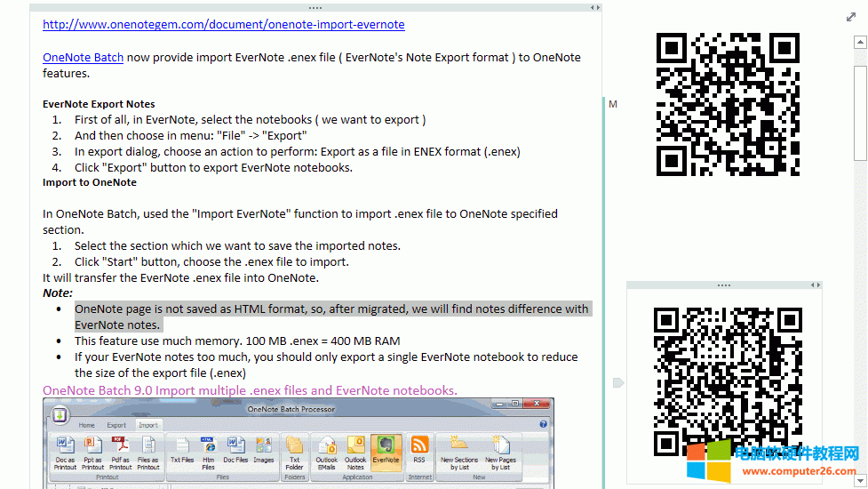Click the 'Application' group label in ribbon
Screen dimensions: 868x489
click(x=357, y=477)
